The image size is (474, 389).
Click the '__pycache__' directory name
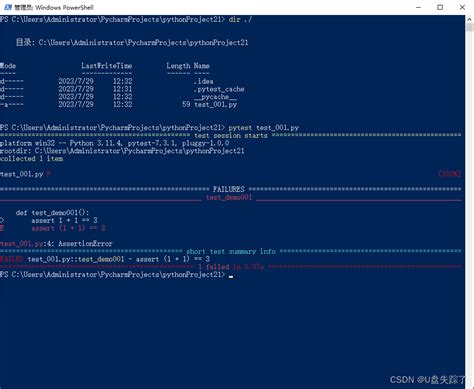(215, 97)
